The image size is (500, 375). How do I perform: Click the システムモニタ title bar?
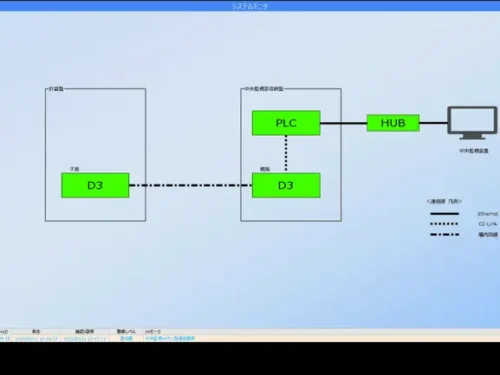pos(250,6)
